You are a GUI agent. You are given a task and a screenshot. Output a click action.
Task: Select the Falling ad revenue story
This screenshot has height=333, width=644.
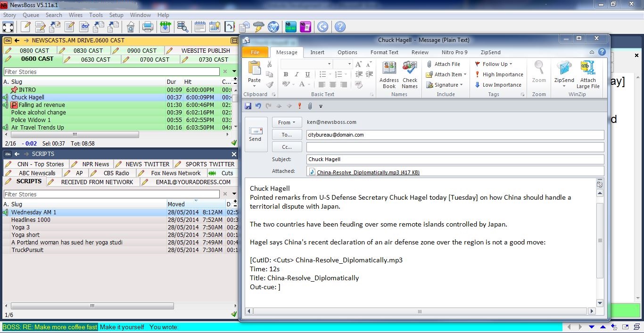(117, 105)
